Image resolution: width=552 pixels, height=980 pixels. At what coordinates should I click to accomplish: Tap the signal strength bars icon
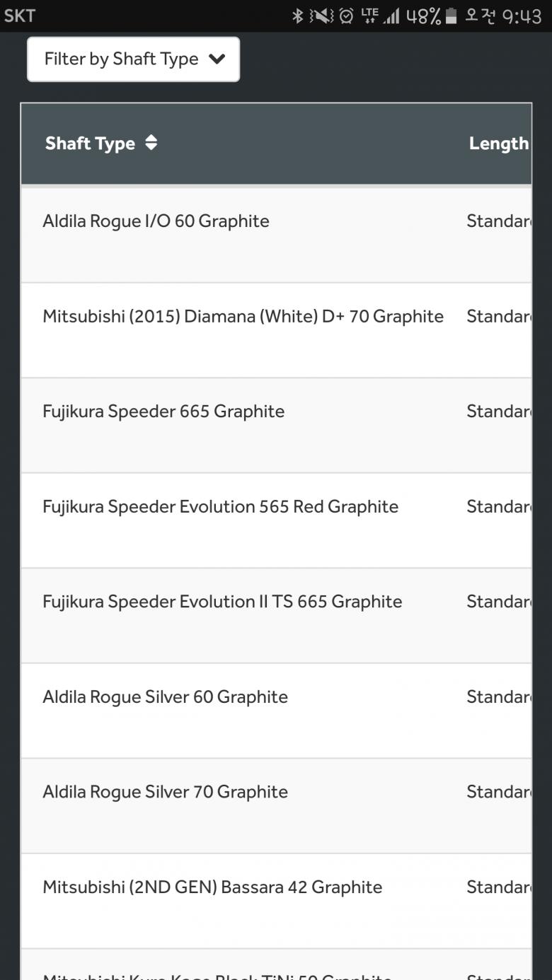pyautogui.click(x=391, y=16)
